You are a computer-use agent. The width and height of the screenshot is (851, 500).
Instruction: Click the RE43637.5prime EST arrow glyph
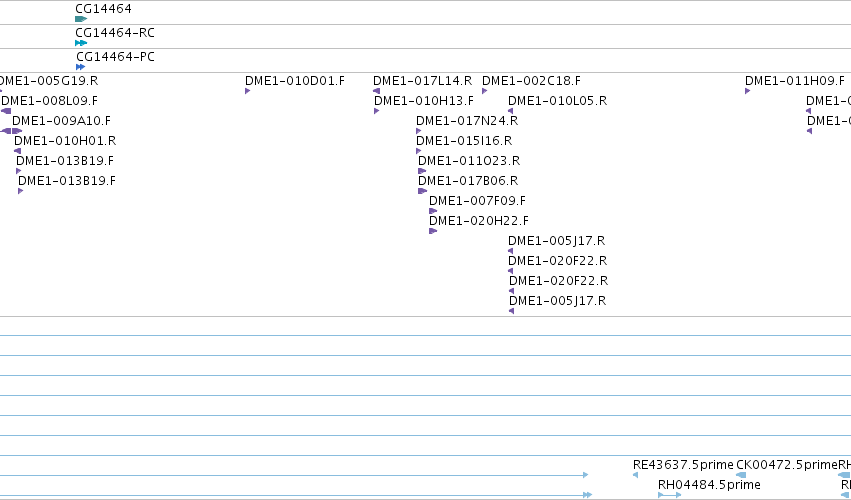636,475
